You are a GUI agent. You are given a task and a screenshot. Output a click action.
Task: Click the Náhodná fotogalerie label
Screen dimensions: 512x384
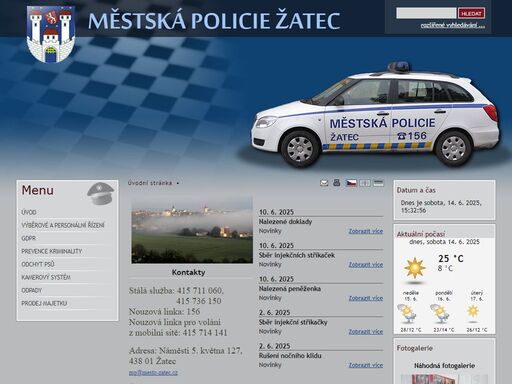[x=444, y=366]
